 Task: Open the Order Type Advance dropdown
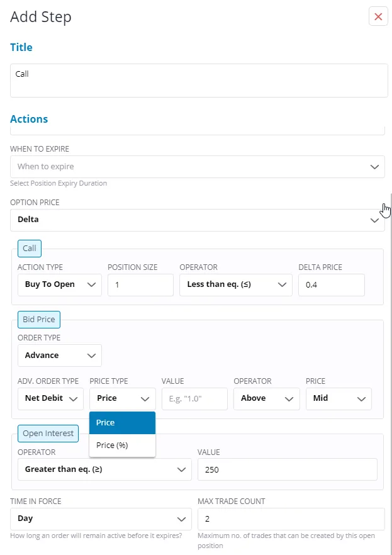tap(59, 356)
